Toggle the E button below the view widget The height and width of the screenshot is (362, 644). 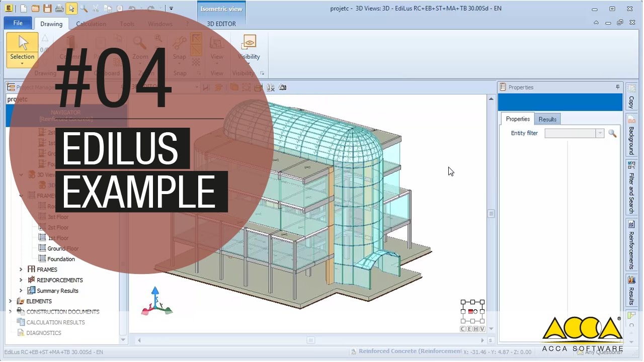coord(469,329)
